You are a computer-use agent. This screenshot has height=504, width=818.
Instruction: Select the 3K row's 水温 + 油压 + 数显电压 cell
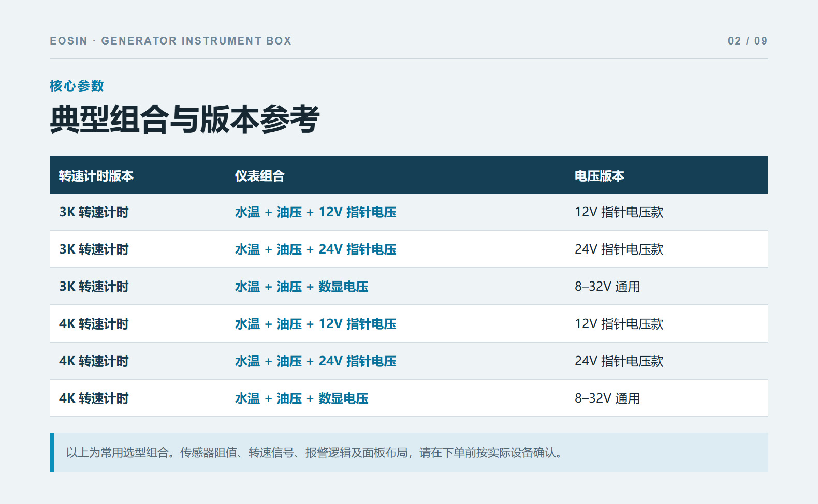pyautogui.click(x=302, y=287)
